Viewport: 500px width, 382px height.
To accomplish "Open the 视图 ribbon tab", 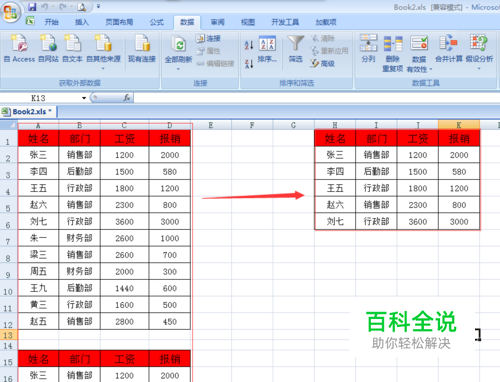I will [248, 22].
